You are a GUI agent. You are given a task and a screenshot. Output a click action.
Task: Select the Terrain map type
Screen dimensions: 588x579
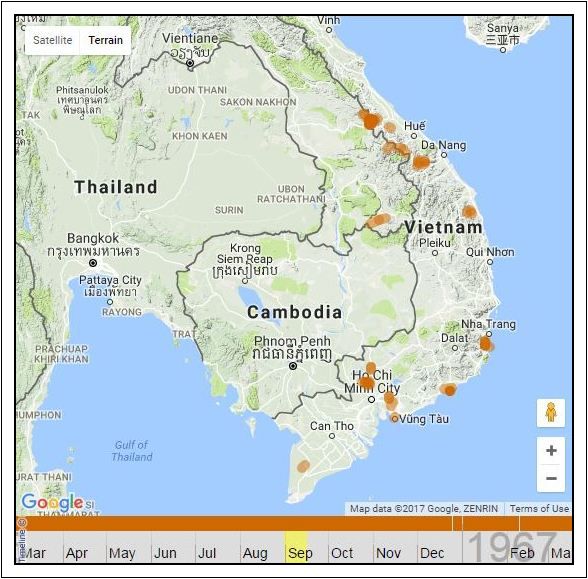click(x=105, y=40)
